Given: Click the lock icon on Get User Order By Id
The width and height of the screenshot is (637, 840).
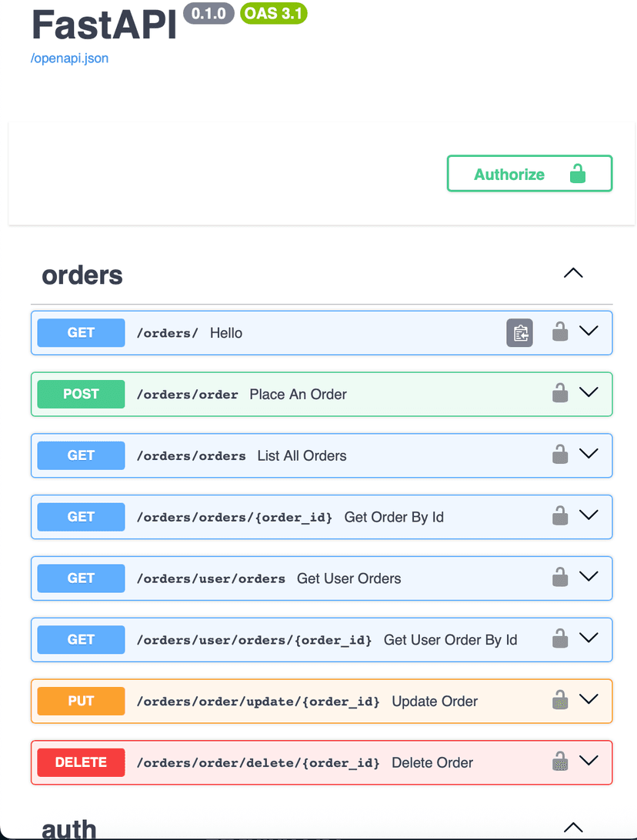Looking at the screenshot, I should click(559, 638).
